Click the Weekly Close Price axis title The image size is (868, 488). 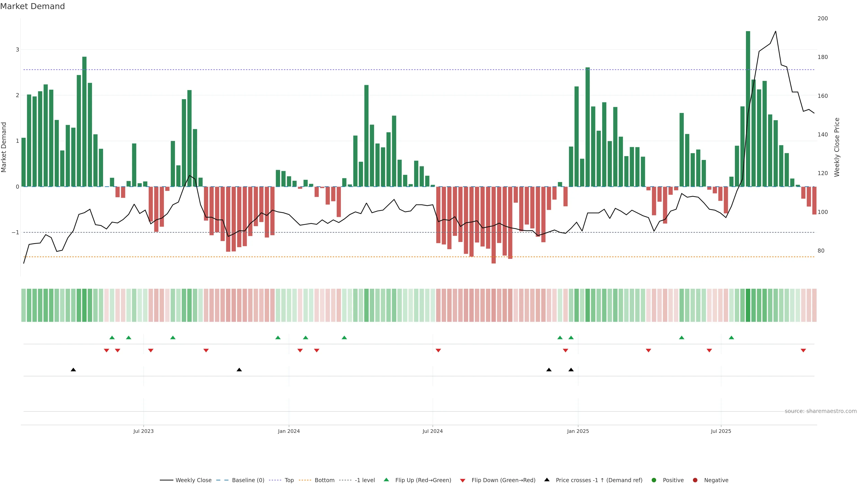[x=837, y=147]
